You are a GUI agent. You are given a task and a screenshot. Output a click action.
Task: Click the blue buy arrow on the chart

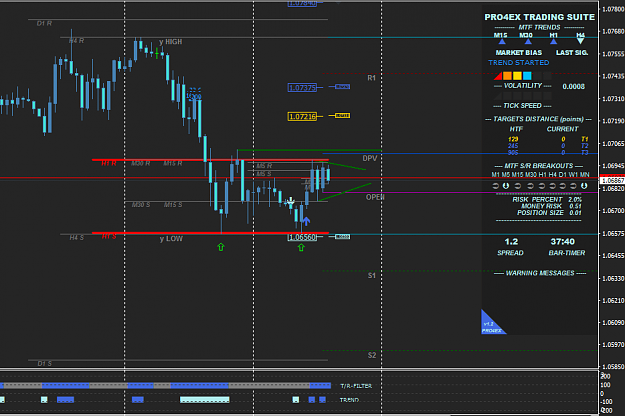306,220
